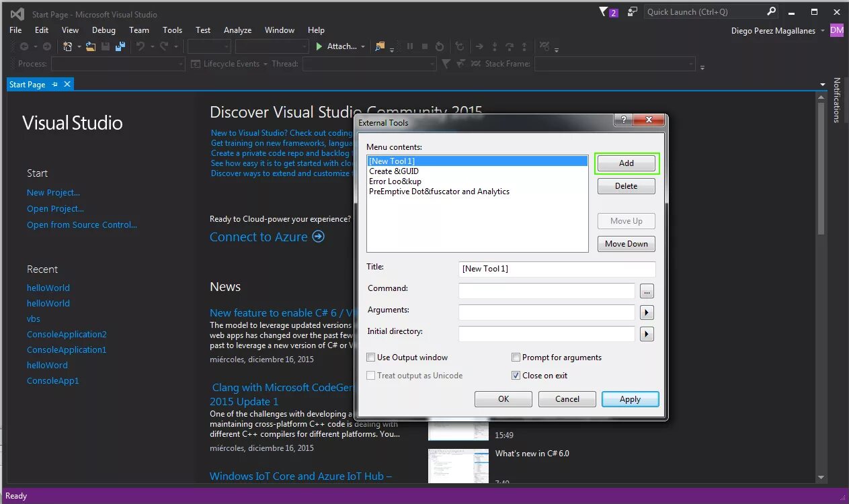
Task: Click into the Title input field
Action: pos(557,269)
